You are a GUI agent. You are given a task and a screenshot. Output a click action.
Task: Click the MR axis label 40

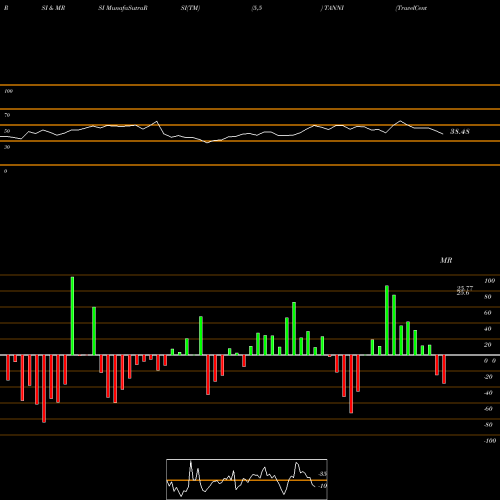click(x=488, y=329)
